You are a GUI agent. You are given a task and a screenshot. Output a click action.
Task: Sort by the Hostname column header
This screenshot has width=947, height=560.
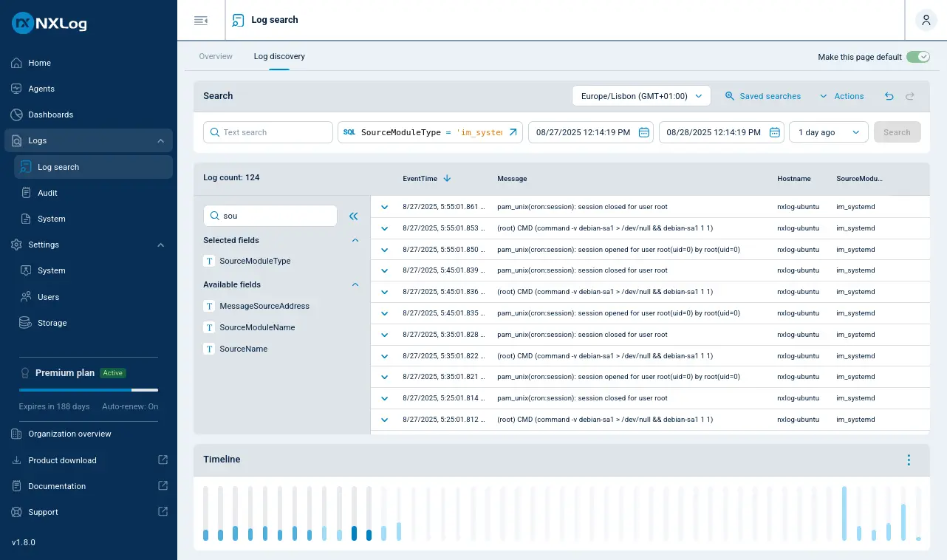point(793,179)
